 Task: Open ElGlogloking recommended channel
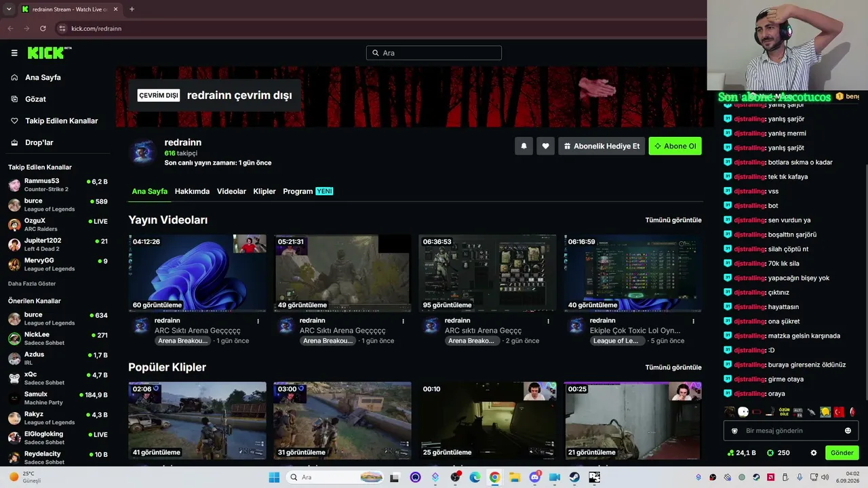point(58,438)
